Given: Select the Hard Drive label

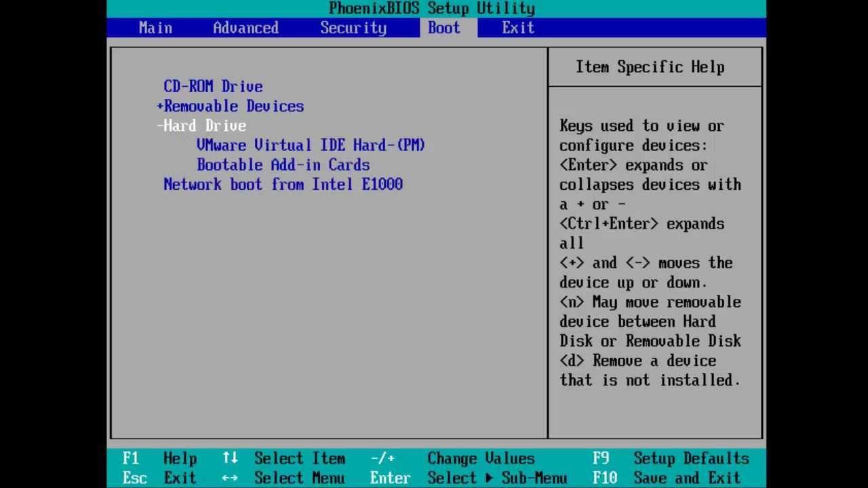Looking at the screenshot, I should (205, 126).
